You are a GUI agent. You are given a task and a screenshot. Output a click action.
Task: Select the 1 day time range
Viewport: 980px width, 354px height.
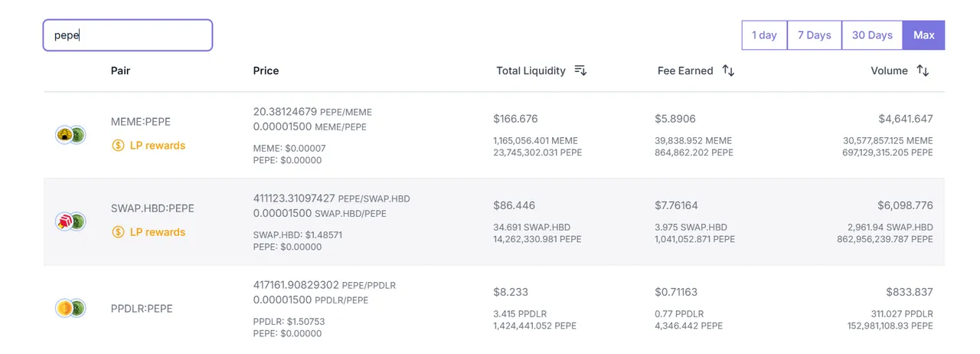pos(764,35)
